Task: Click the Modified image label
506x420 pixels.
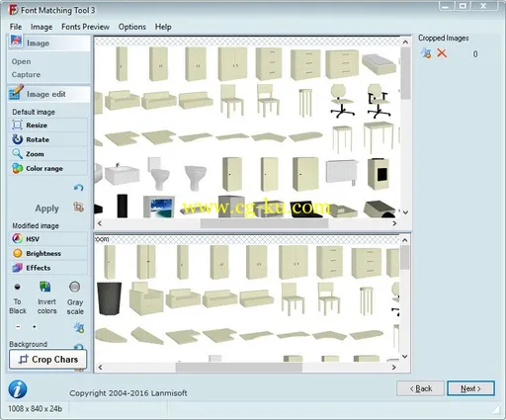Action: coord(36,226)
